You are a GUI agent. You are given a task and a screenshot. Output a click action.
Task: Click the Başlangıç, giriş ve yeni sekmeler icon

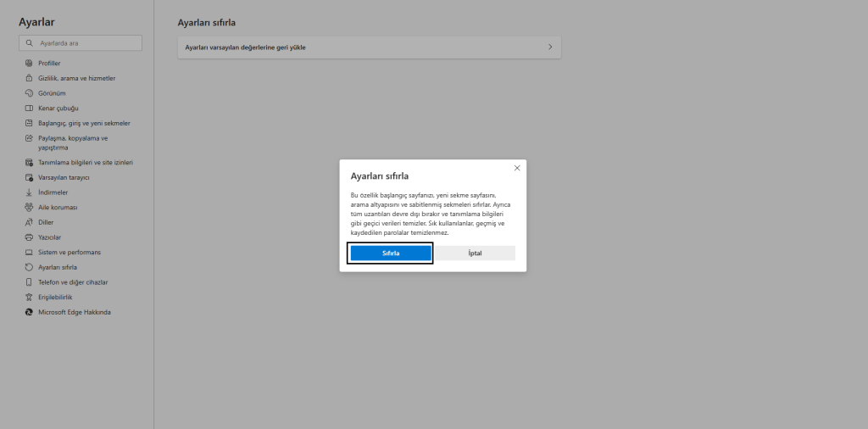(x=29, y=123)
